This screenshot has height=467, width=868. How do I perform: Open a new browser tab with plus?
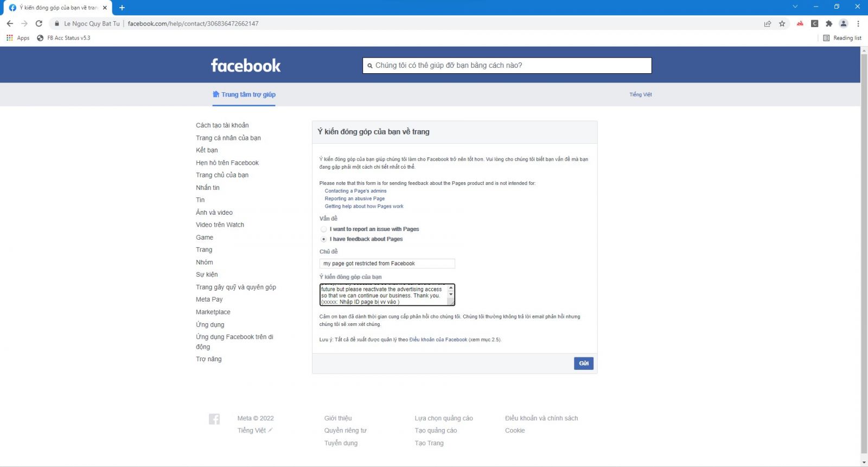click(122, 8)
